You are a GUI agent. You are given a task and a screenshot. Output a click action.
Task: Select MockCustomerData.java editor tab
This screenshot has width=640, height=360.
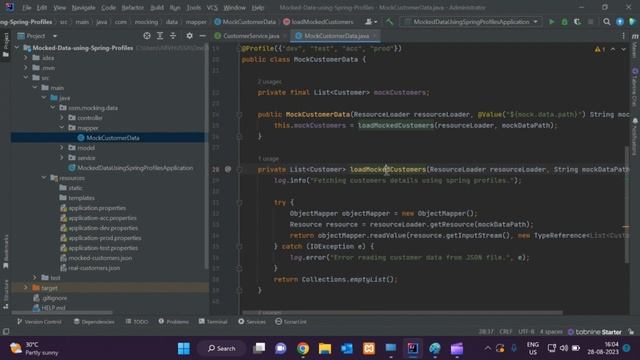[336, 36]
